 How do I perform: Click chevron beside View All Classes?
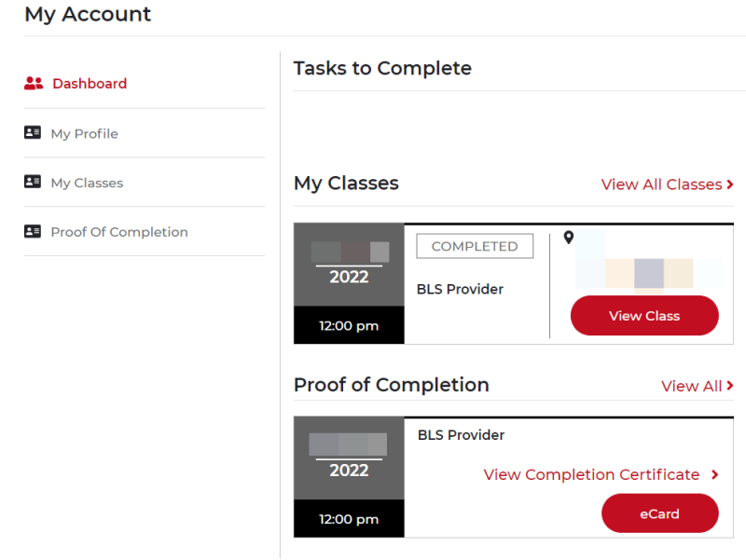pyautogui.click(x=730, y=184)
